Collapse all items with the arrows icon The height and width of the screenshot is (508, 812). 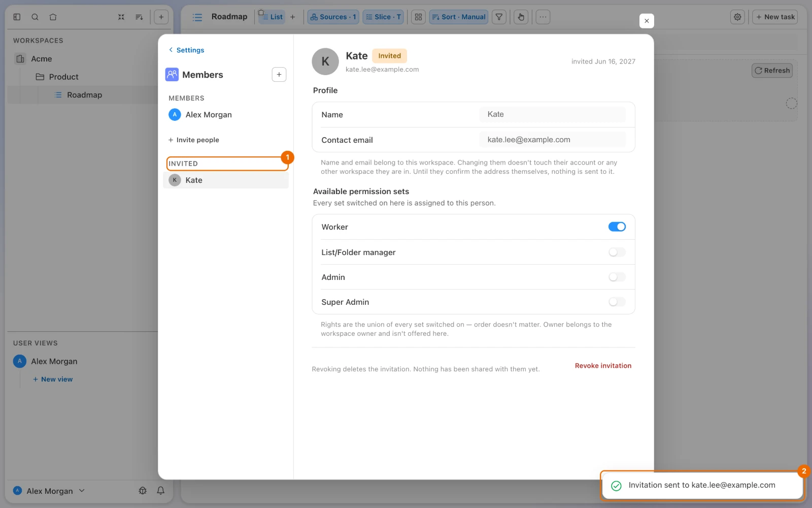(121, 17)
